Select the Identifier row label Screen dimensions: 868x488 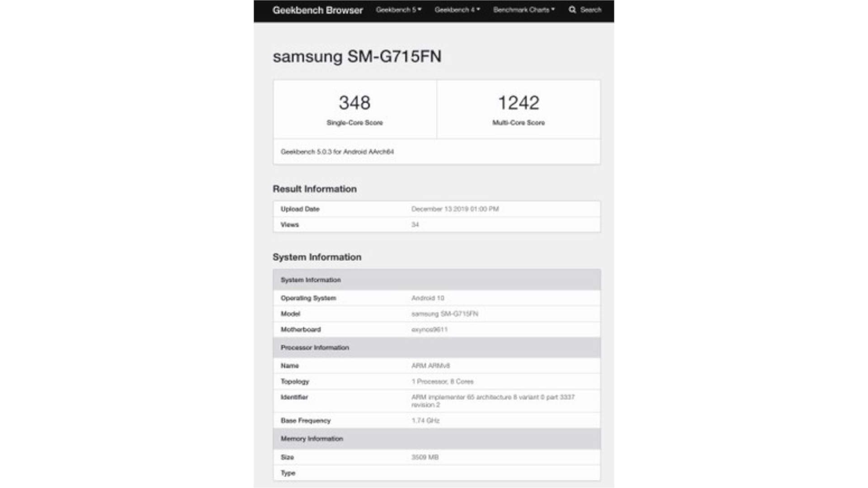294,397
